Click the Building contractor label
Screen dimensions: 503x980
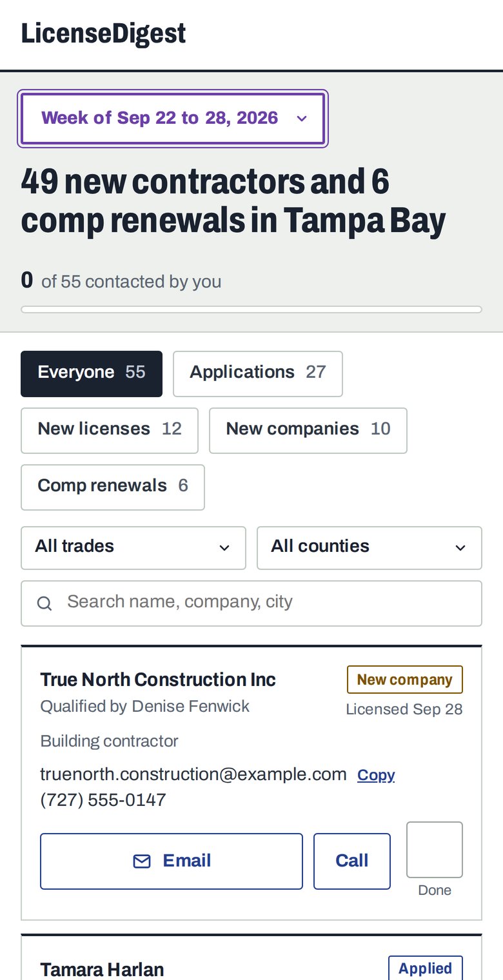[110, 741]
